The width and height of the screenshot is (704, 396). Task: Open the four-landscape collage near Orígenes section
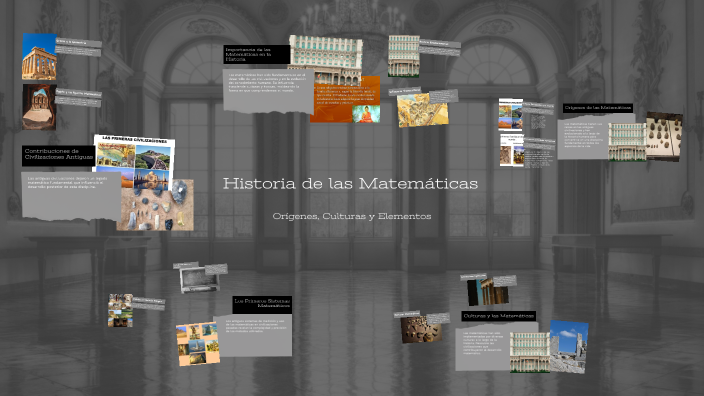510,114
